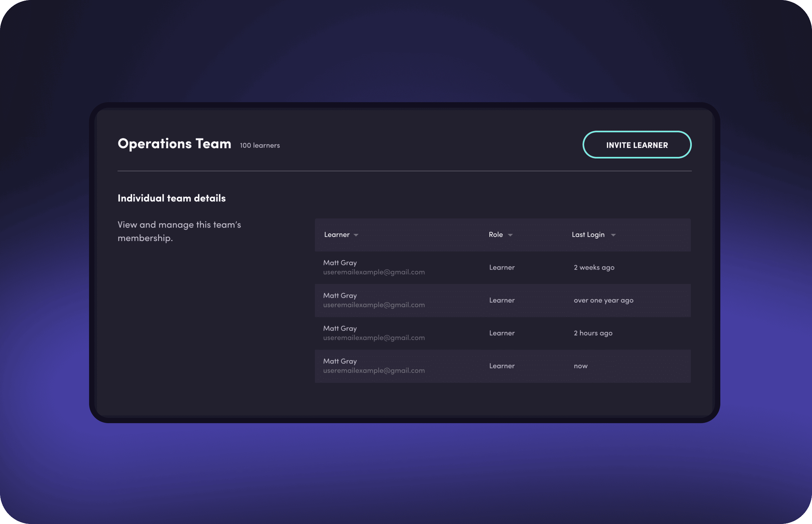This screenshot has width=812, height=524.
Task: Select Matt Gray who logged in now
Action: [340, 361]
